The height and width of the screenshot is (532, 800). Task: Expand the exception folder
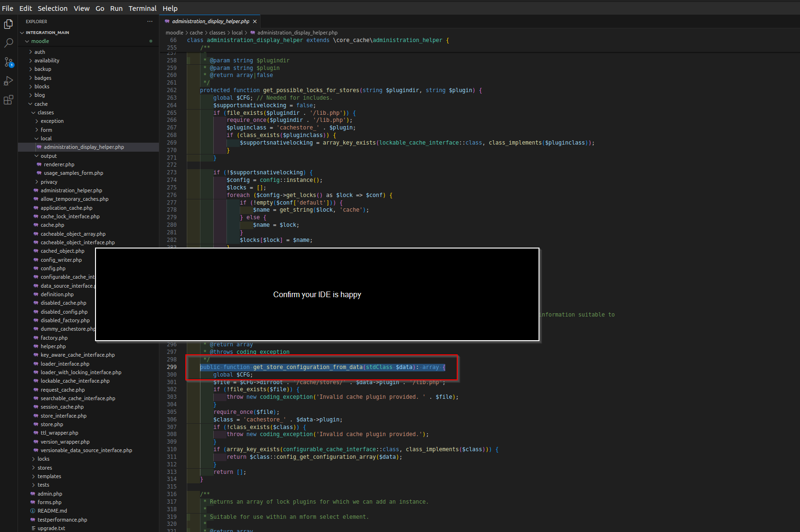(37, 121)
